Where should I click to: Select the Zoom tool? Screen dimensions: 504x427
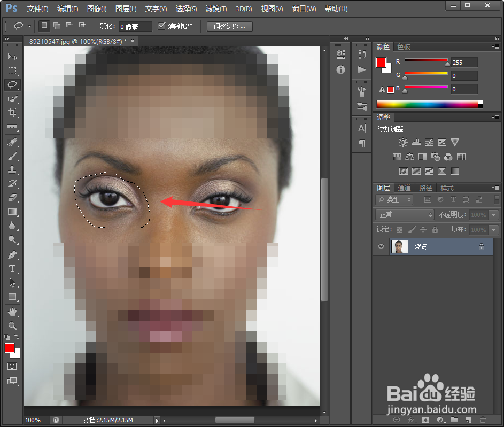12,326
